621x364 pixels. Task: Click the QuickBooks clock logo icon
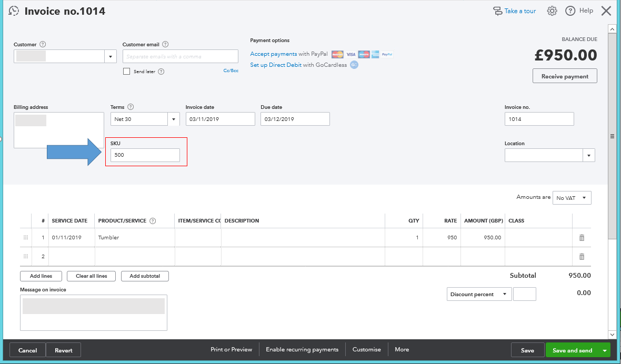[x=14, y=11]
